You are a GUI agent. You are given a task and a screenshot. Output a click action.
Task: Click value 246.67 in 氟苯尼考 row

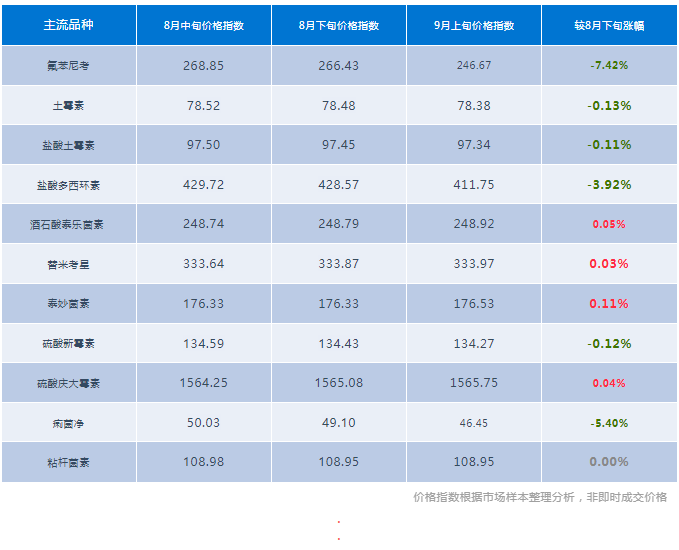click(474, 65)
